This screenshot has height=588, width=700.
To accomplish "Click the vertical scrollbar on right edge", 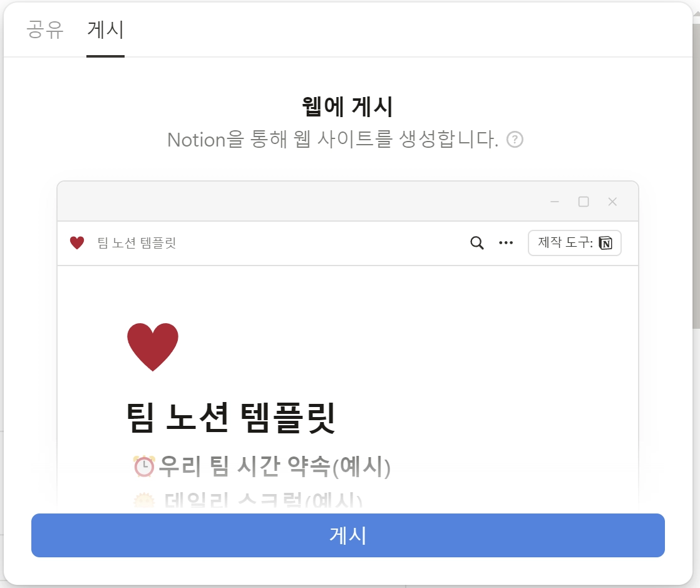I will click(696, 175).
